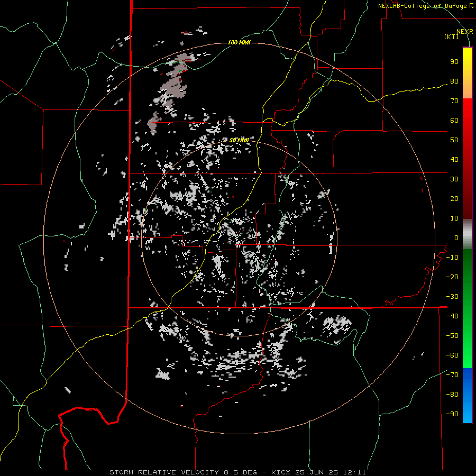Click the [KT] units label

[x=452, y=36]
